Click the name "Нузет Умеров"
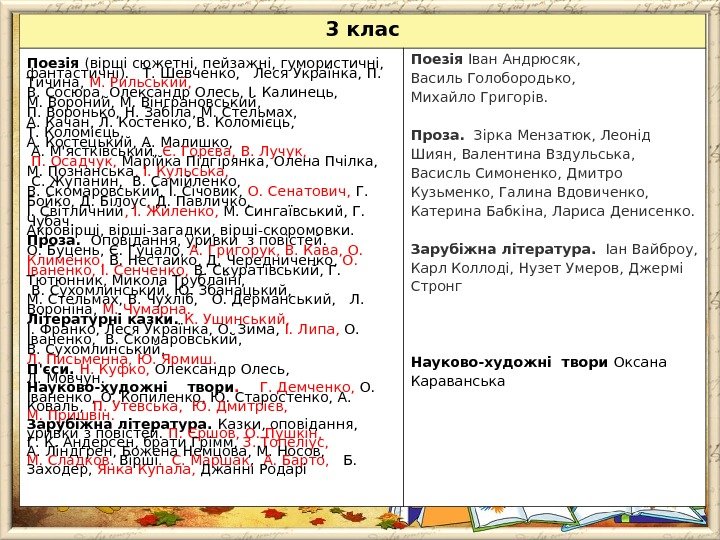Image resolution: width=720 pixels, height=540 pixels. click(x=569, y=268)
